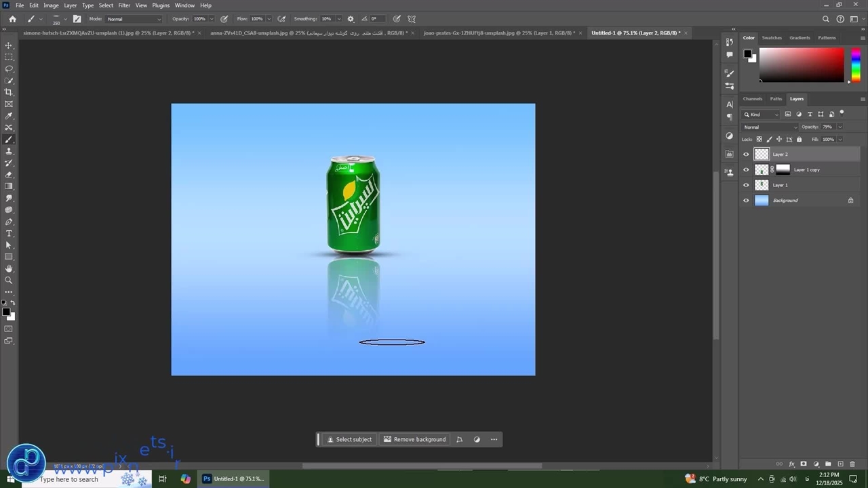The height and width of the screenshot is (488, 868).
Task: Click the Select subject button
Action: click(349, 439)
